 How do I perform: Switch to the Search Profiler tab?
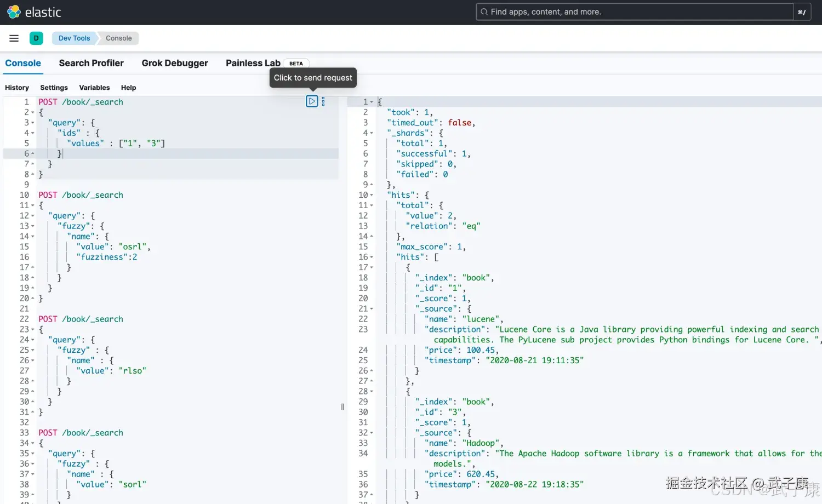[x=91, y=63]
